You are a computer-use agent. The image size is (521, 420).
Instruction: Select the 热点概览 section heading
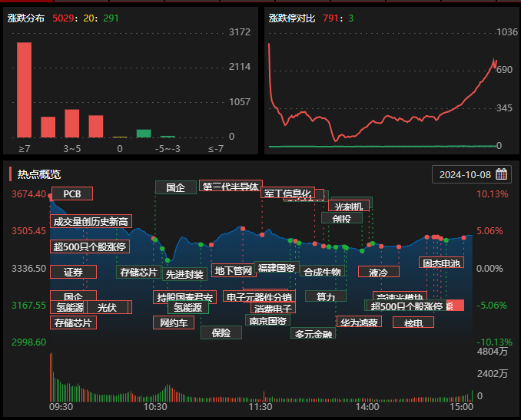pyautogui.click(x=39, y=174)
